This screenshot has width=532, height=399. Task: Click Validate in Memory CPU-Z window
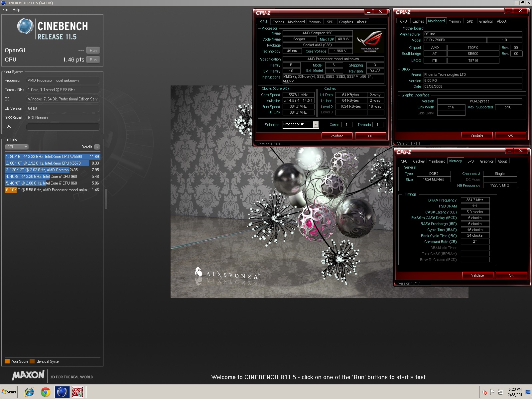[x=477, y=275]
